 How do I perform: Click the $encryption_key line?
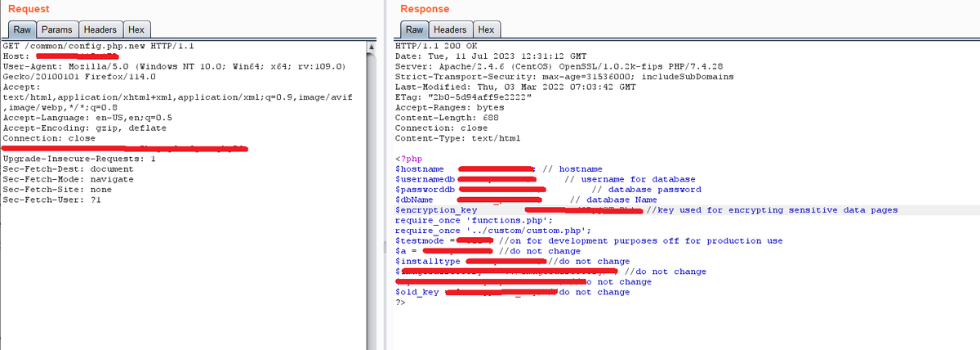point(646,210)
